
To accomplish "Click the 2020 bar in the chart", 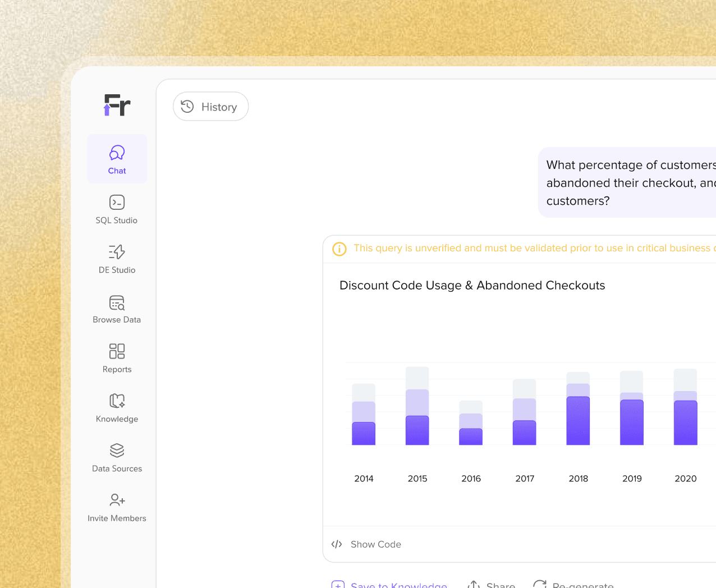I will [x=685, y=407].
